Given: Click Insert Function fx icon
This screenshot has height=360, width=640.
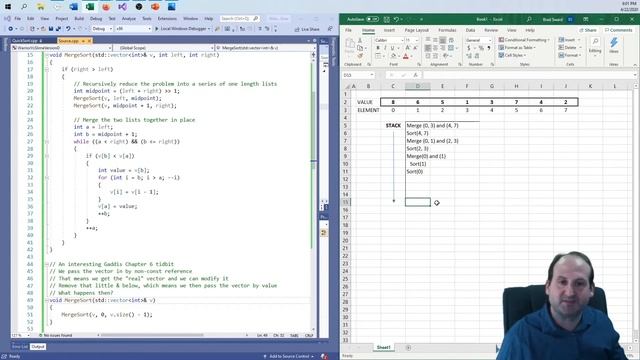Looking at the screenshot, I should (x=415, y=75).
